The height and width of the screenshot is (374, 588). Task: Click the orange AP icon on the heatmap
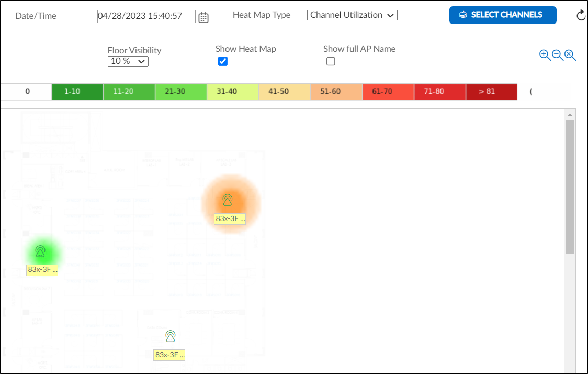[x=227, y=199]
